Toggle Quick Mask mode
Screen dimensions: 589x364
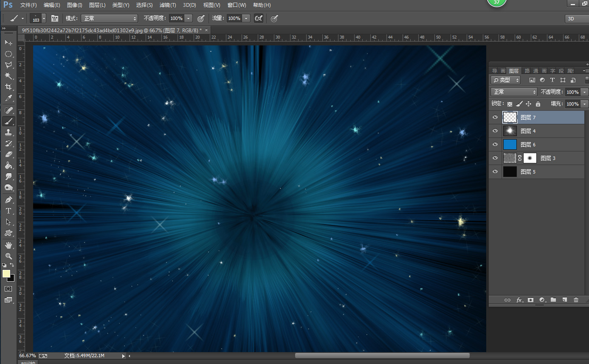point(8,288)
